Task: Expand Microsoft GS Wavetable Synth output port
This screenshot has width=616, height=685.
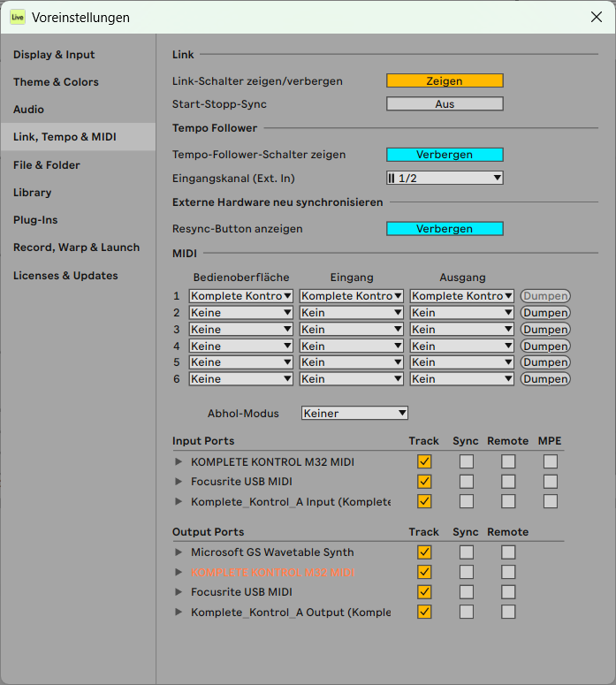Action: coord(179,552)
